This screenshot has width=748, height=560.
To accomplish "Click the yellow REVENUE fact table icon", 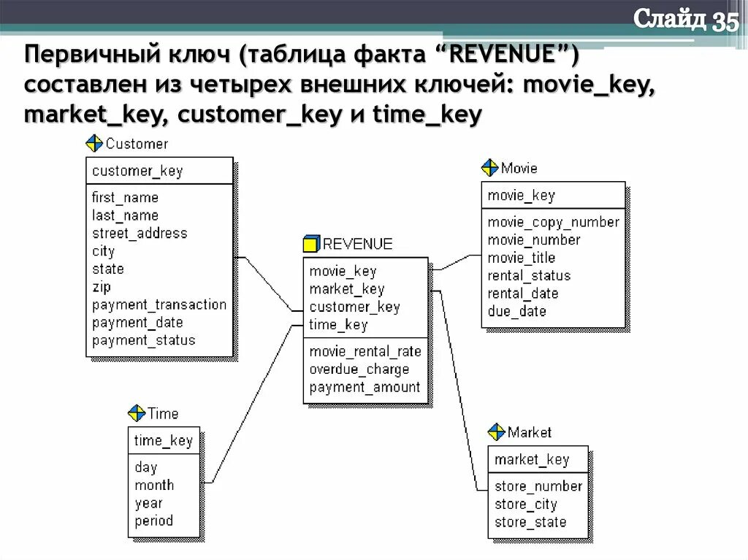I will 311,244.
